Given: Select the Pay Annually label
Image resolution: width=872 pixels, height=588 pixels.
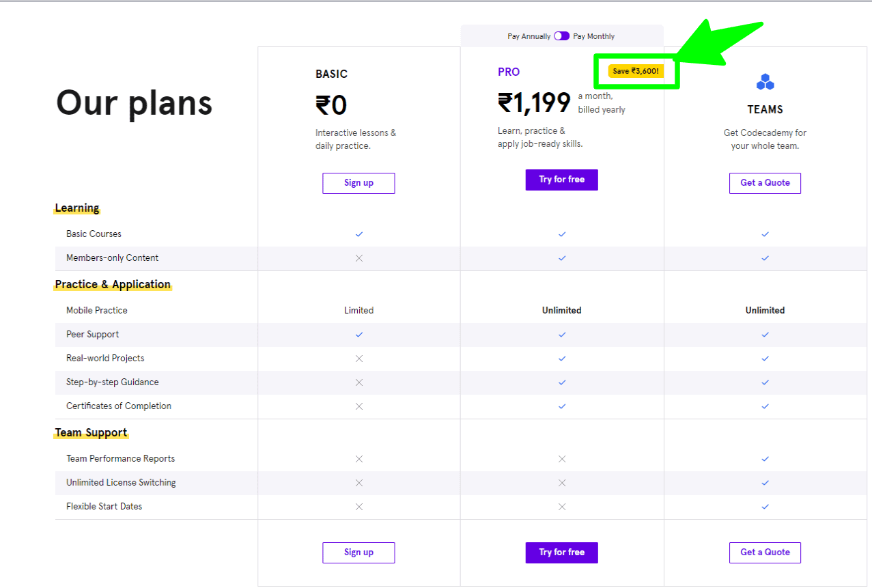Looking at the screenshot, I should (x=529, y=36).
